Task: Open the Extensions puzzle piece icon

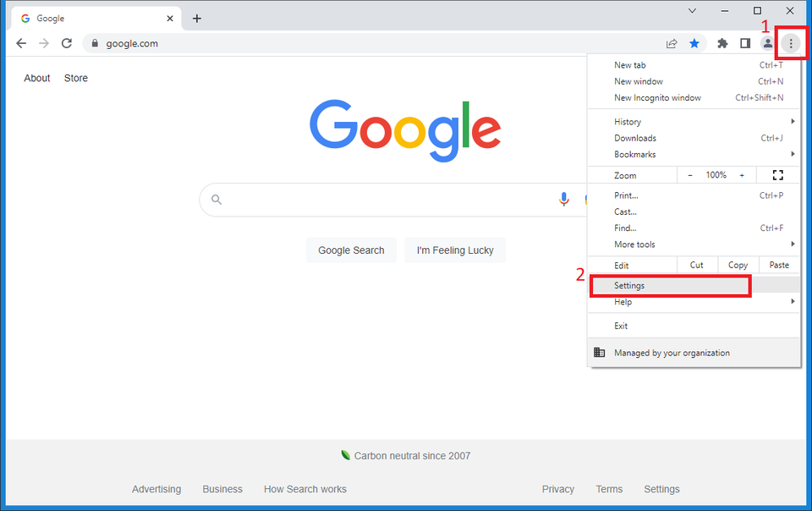Action: pyautogui.click(x=722, y=43)
